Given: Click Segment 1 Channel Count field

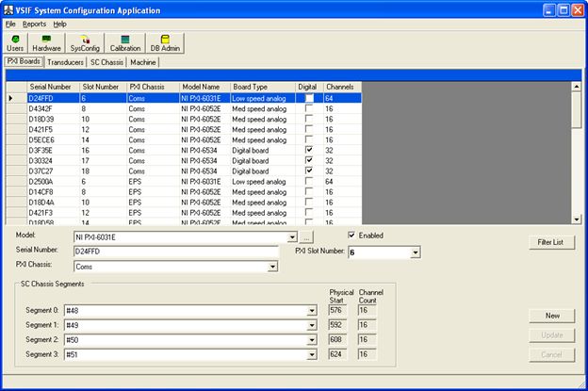Looking at the screenshot, I should (x=367, y=325).
